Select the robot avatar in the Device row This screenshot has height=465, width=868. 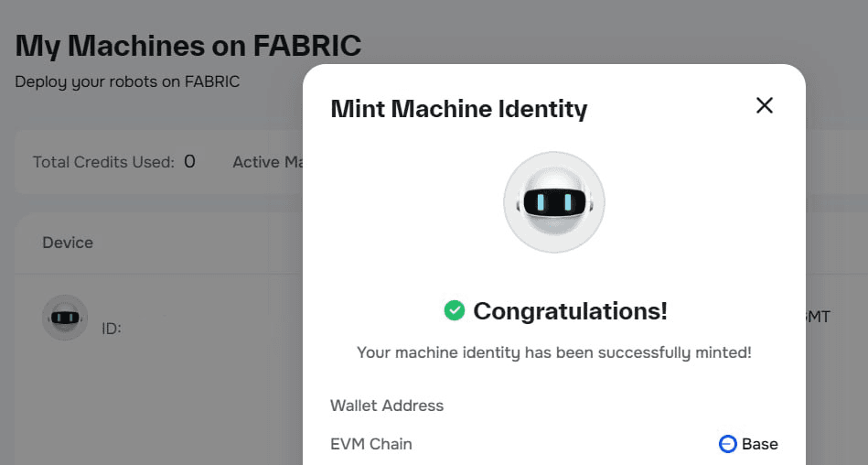65,318
